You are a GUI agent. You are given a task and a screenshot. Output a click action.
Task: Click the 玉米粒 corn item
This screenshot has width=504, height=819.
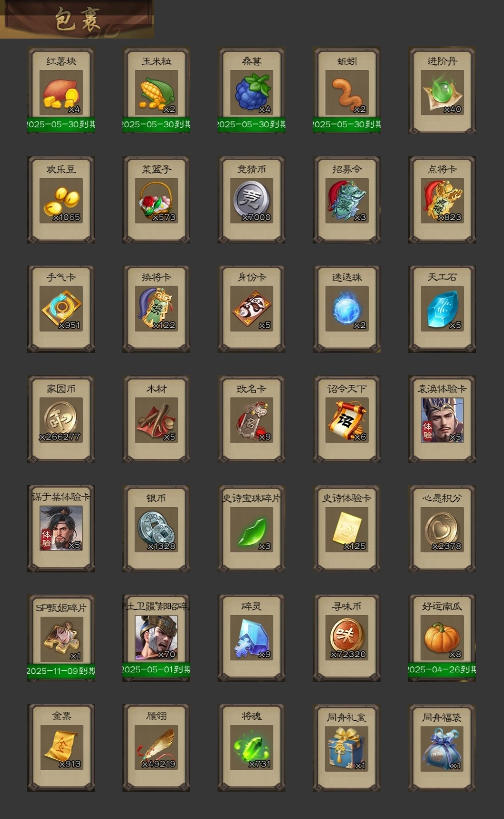[156, 91]
